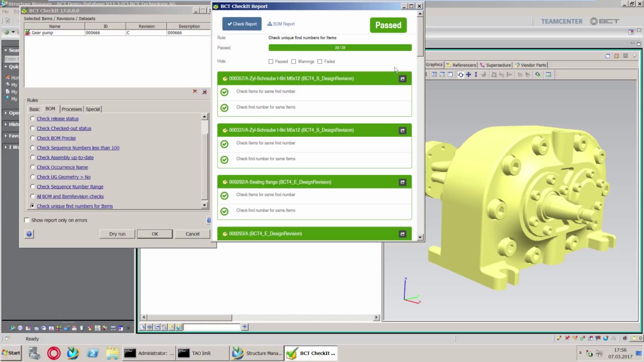Image resolution: width=644 pixels, height=362 pixels.
Task: Click the remove-all items icon in CheckIt dialog
Action: pos(204,92)
